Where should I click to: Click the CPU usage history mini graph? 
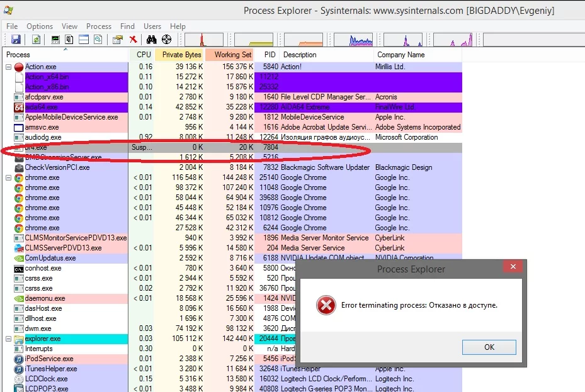tap(203, 39)
